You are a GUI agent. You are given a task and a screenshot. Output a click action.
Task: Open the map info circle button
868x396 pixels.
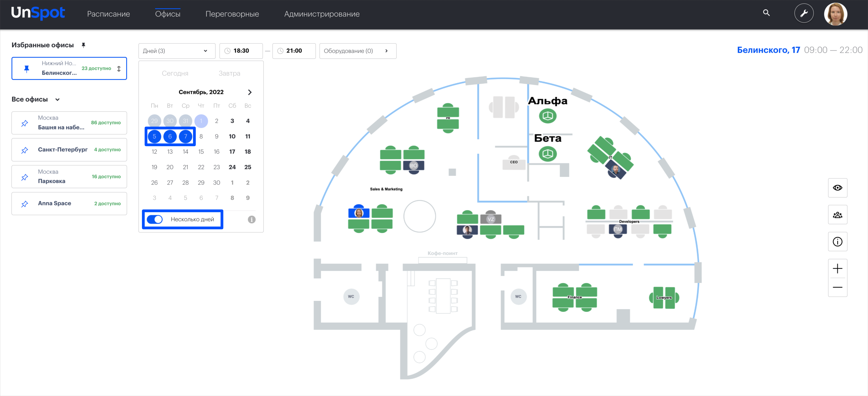[x=837, y=242]
